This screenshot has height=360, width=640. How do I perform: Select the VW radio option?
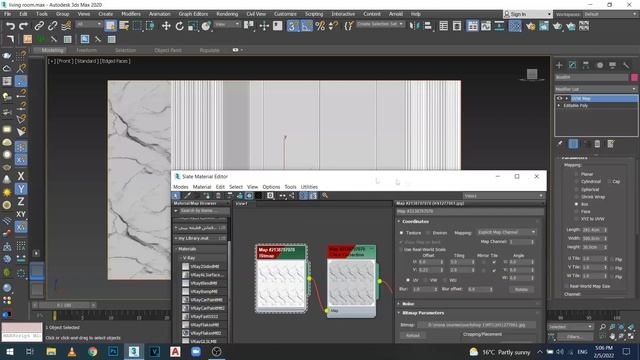[x=426, y=280]
